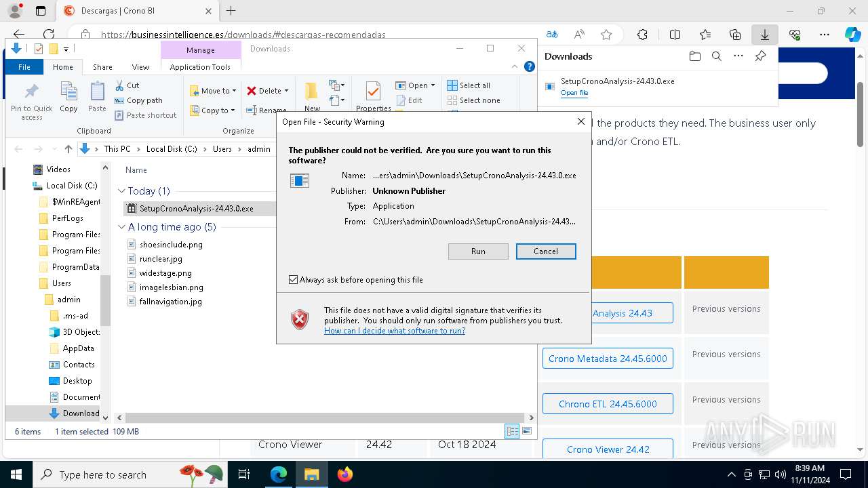Select widestage.png in file list
This screenshot has height=488, width=868.
point(165,273)
